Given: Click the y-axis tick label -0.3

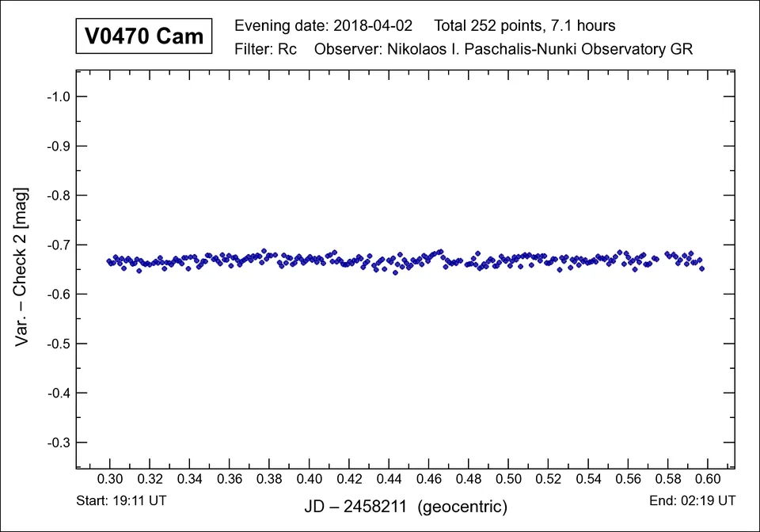Looking at the screenshot, I should (x=59, y=443).
